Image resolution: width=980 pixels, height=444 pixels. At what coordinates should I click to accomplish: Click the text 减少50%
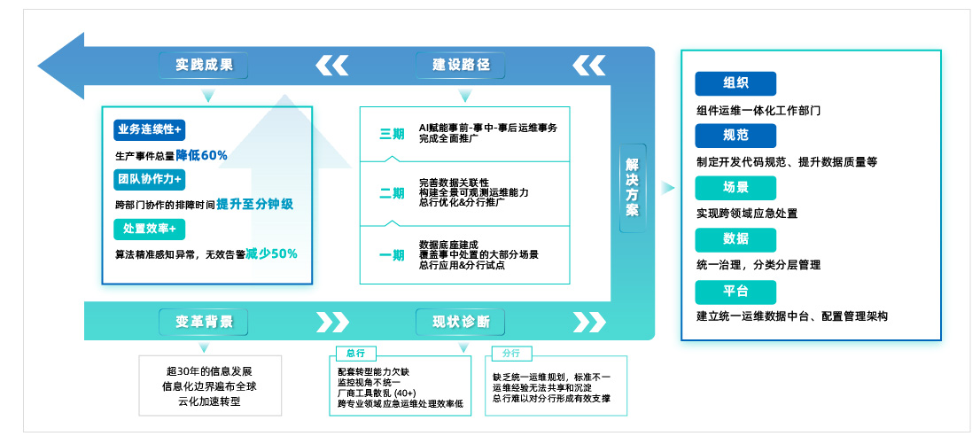(271, 253)
